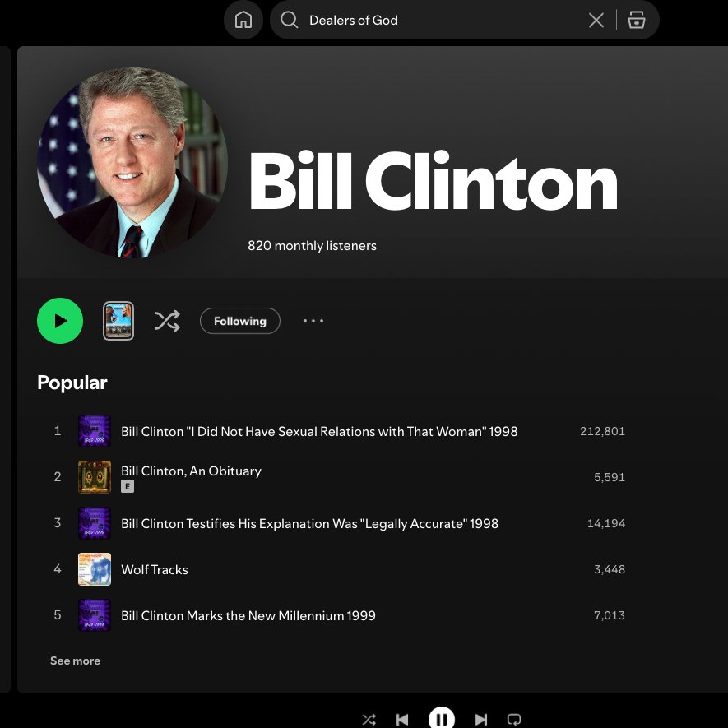Pause playback in the bottom player

click(x=442, y=718)
